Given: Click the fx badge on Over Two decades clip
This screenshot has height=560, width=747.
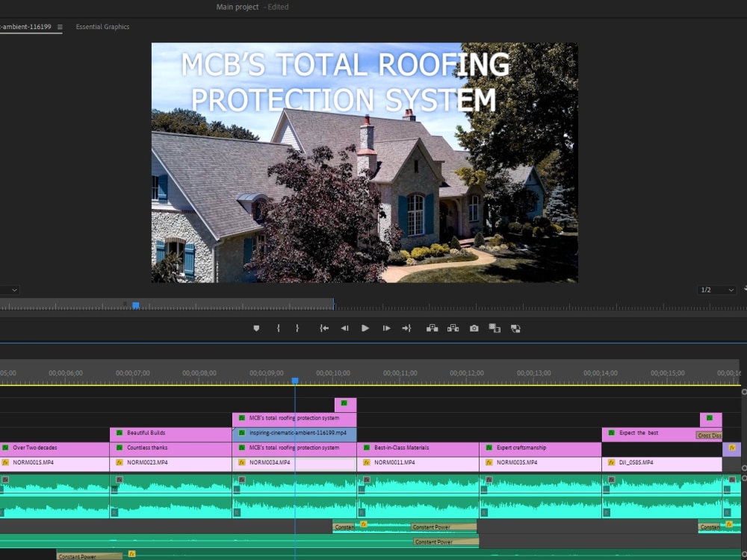Looking at the screenshot, I should click(x=5, y=447).
